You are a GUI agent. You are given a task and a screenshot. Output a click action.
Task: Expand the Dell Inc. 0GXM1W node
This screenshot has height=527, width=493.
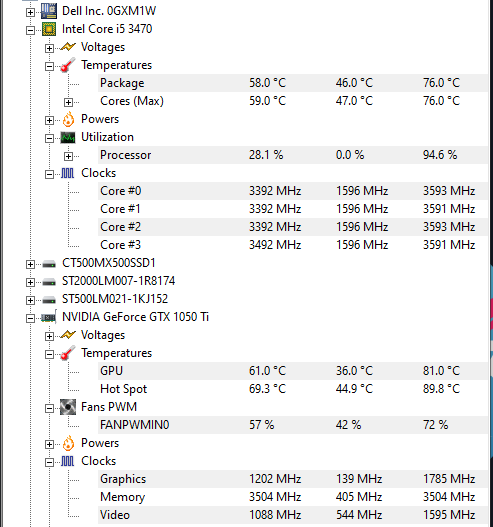pos(31,12)
